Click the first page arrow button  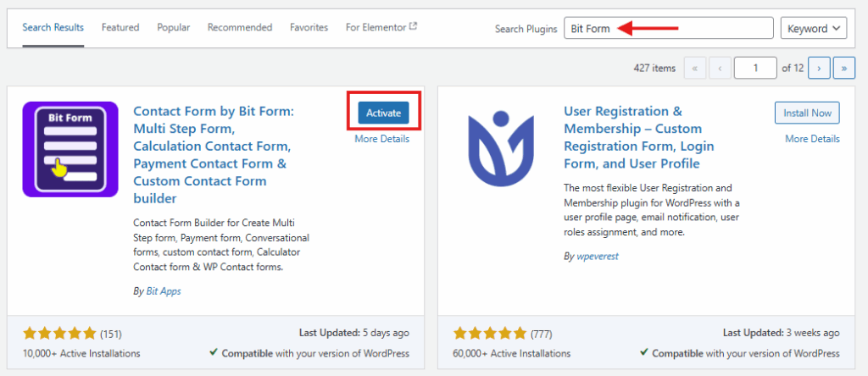694,67
